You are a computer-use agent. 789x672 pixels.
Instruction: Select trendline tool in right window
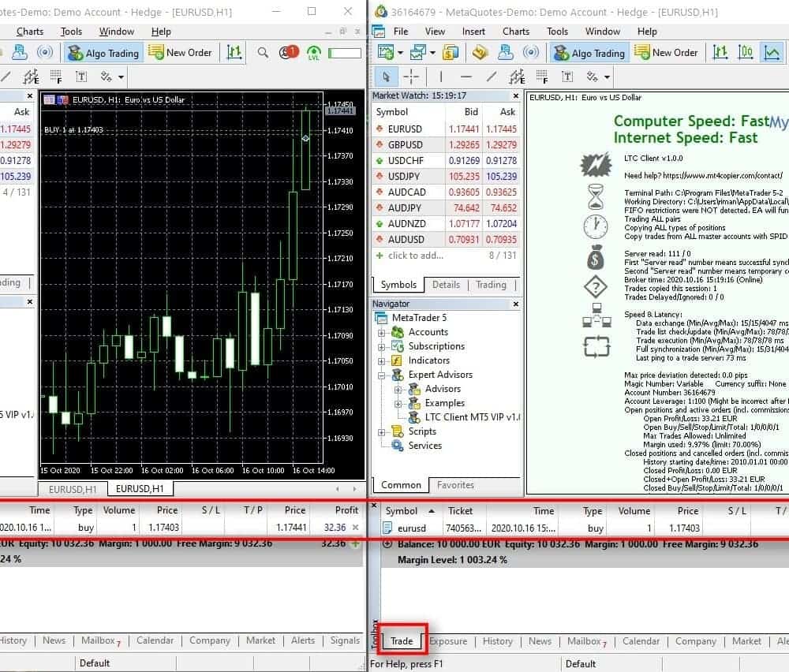pos(492,77)
